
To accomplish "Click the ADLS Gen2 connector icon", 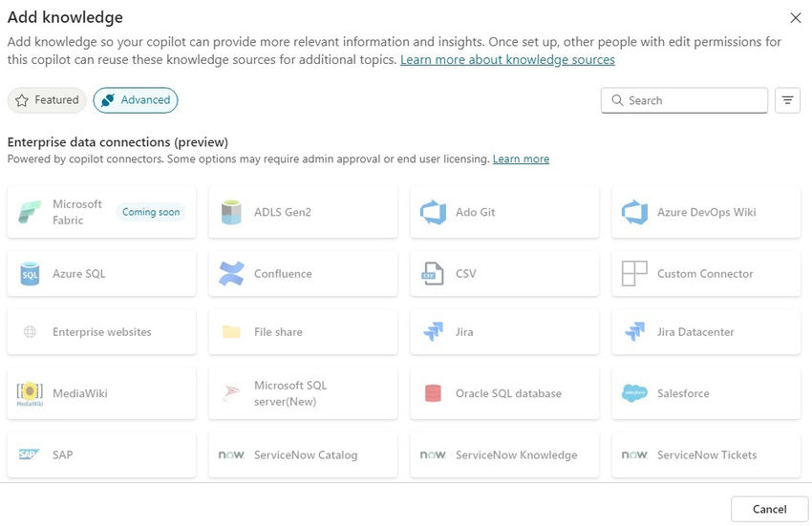I will tap(231, 212).
